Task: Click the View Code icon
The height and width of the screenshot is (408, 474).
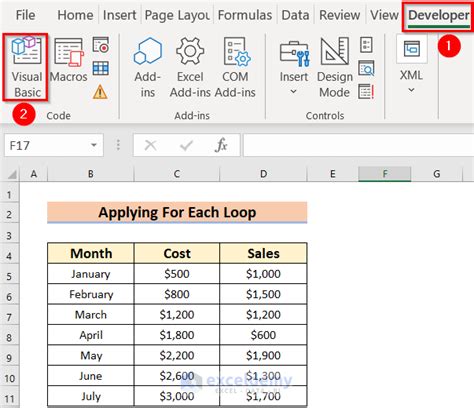Action: coord(366,68)
